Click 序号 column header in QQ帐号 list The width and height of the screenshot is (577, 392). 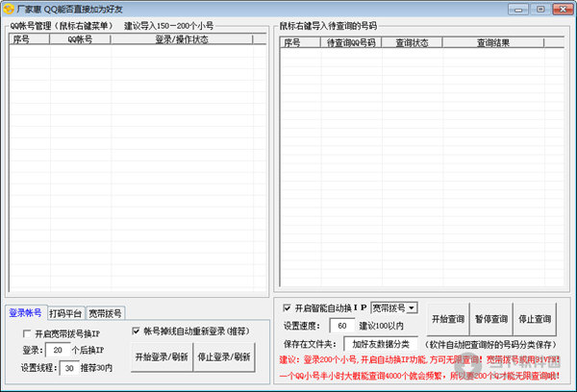tap(29, 39)
